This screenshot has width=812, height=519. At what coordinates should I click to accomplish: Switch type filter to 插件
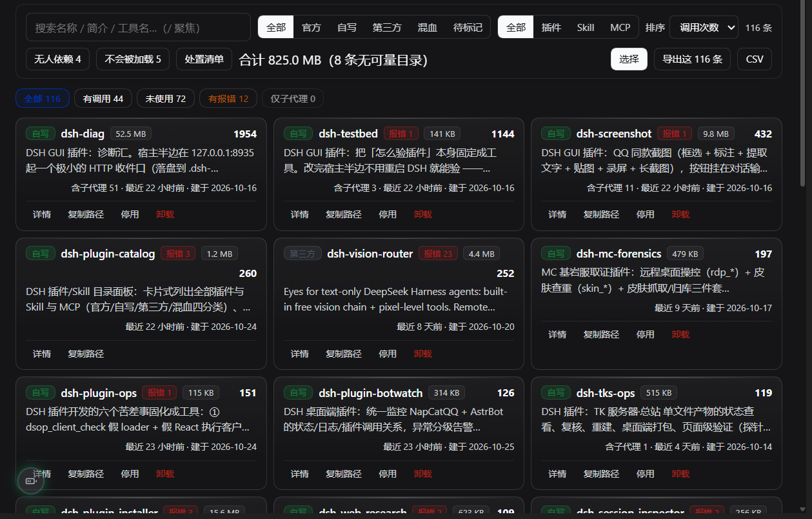click(551, 28)
